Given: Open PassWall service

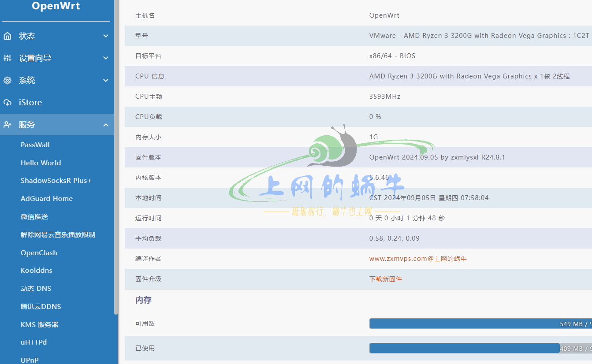Looking at the screenshot, I should pyautogui.click(x=35, y=145).
